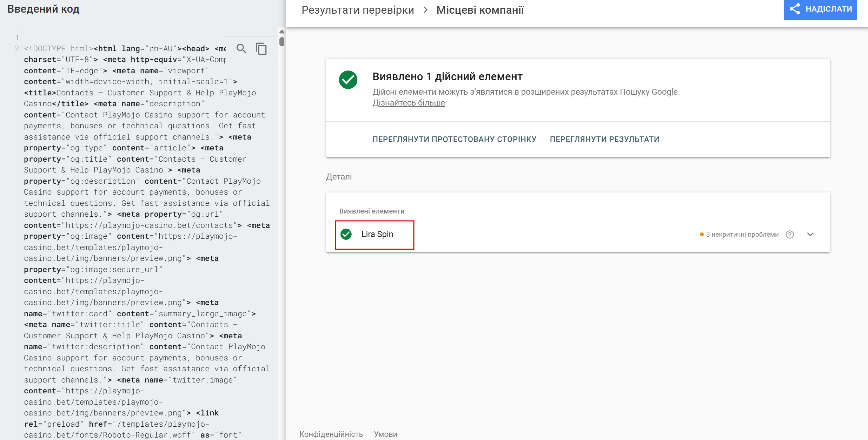Open the Lira Spin detected item
868x440 pixels.
tap(377, 234)
